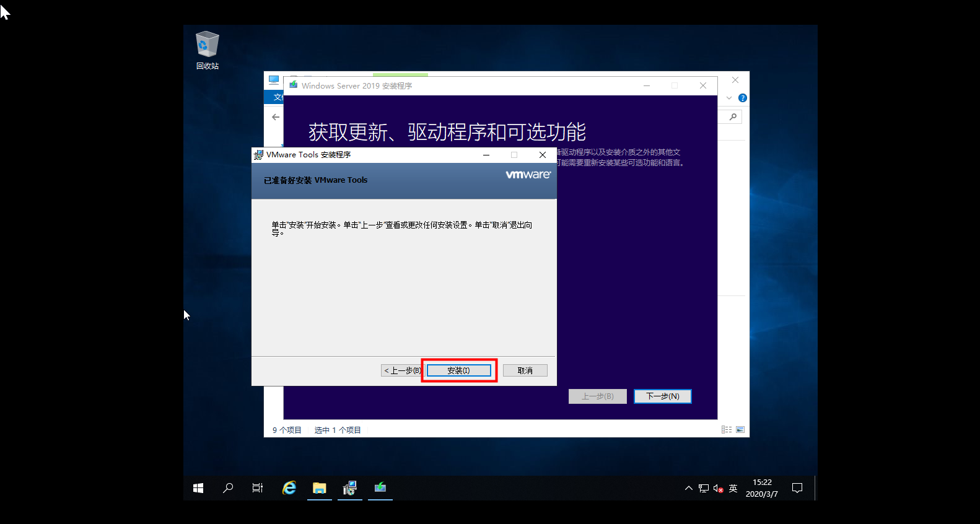The width and height of the screenshot is (980, 524).
Task: Click the 1 item selected status text
Action: click(338, 430)
